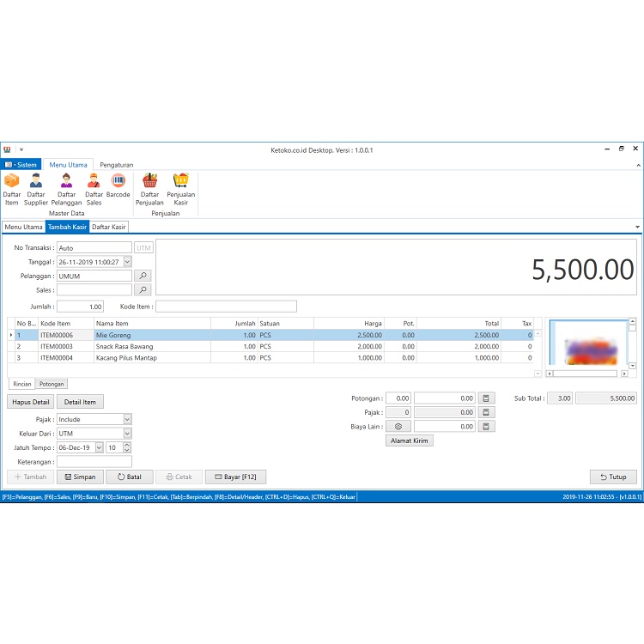Open Daftar Penjualan basket icon

[149, 190]
